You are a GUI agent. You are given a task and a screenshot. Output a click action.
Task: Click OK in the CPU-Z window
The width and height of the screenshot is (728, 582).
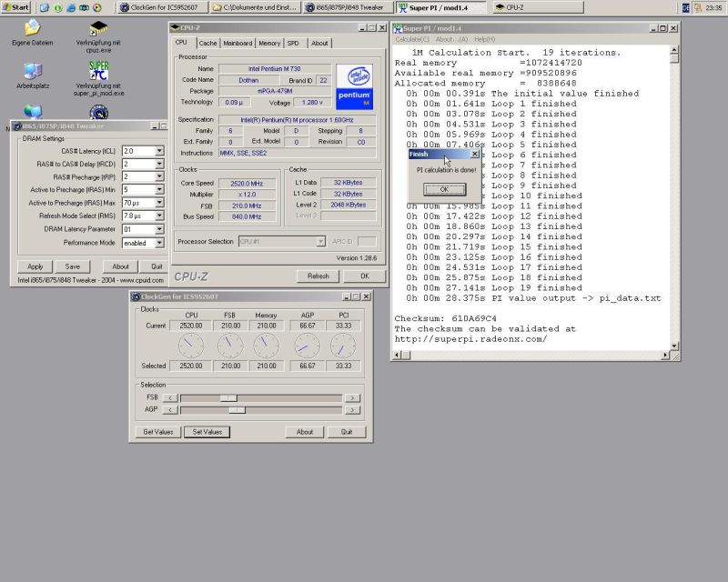coord(365,276)
